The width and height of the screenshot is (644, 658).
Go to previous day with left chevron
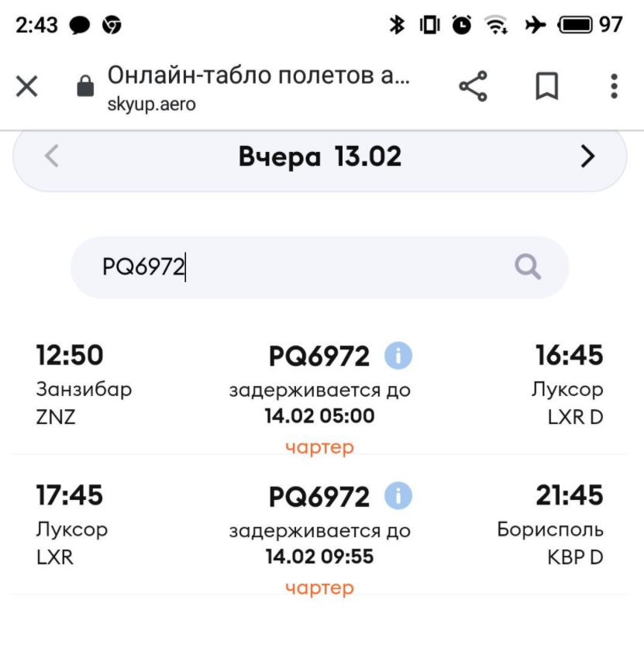point(52,156)
